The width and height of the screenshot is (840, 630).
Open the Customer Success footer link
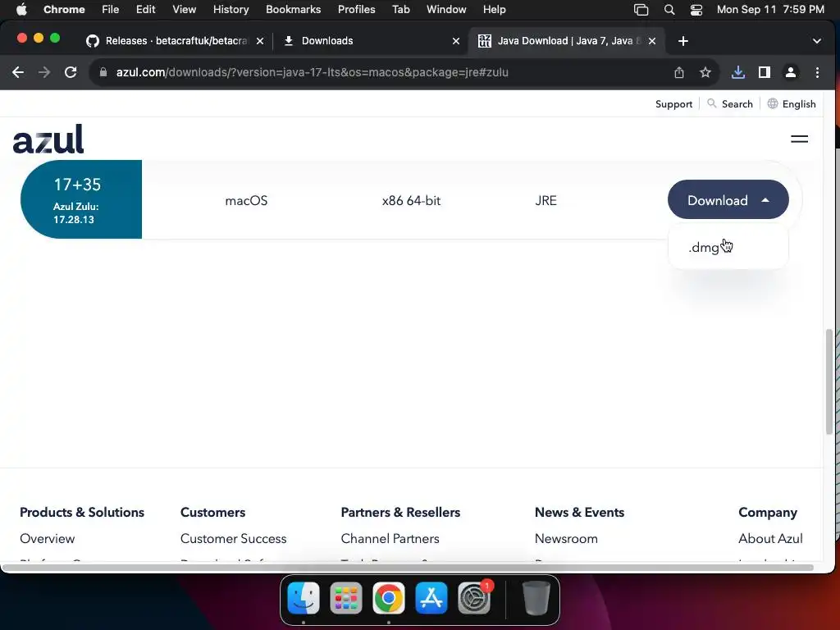tap(233, 538)
